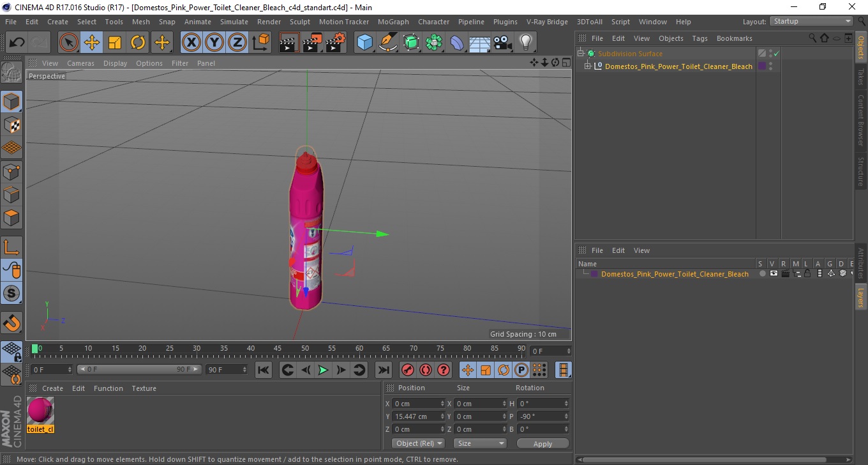Click the timeline frame 50 marker

tap(306, 349)
